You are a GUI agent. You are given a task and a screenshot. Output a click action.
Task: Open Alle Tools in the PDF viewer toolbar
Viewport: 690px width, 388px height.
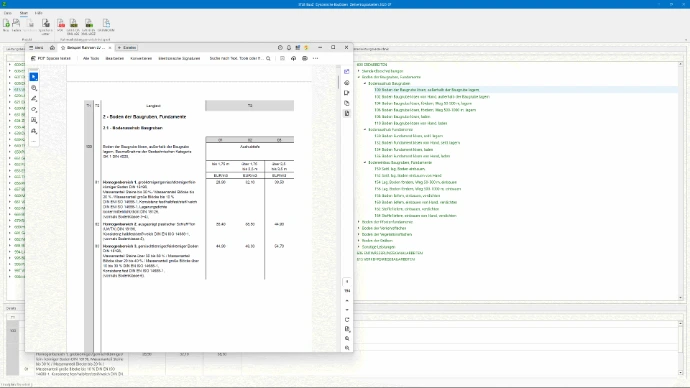tap(91, 58)
